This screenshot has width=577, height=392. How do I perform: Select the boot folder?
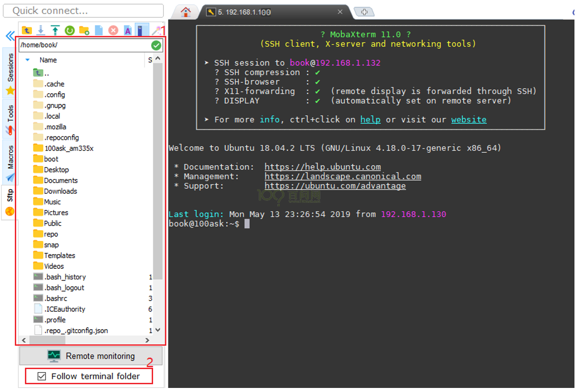46,159
